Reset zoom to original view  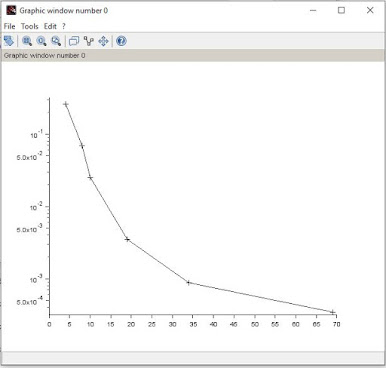(x=42, y=41)
